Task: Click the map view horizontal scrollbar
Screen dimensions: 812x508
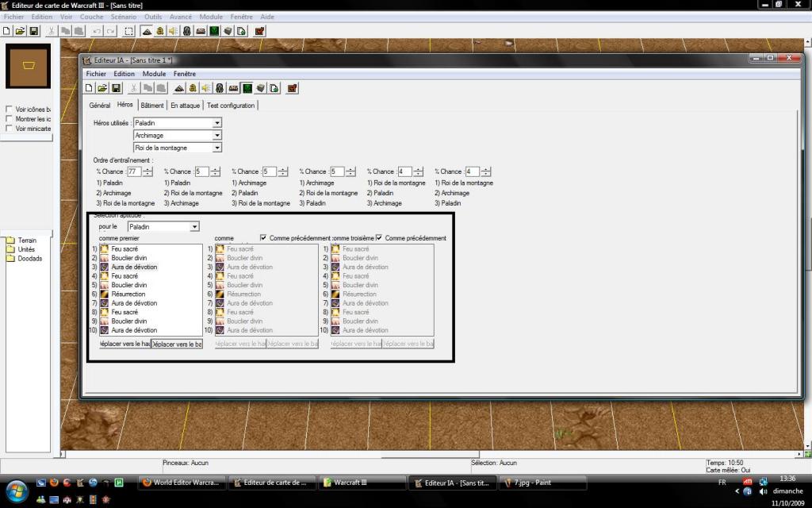Action: click(431, 454)
